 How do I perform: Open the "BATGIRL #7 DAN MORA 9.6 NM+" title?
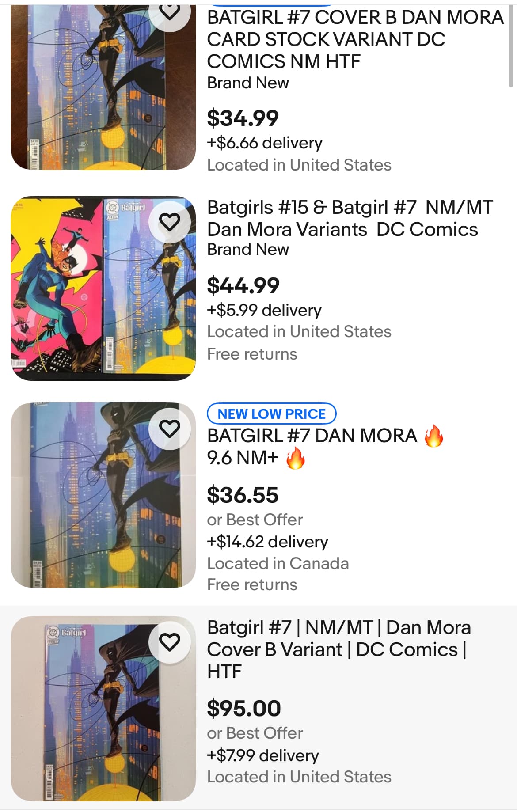click(325, 447)
